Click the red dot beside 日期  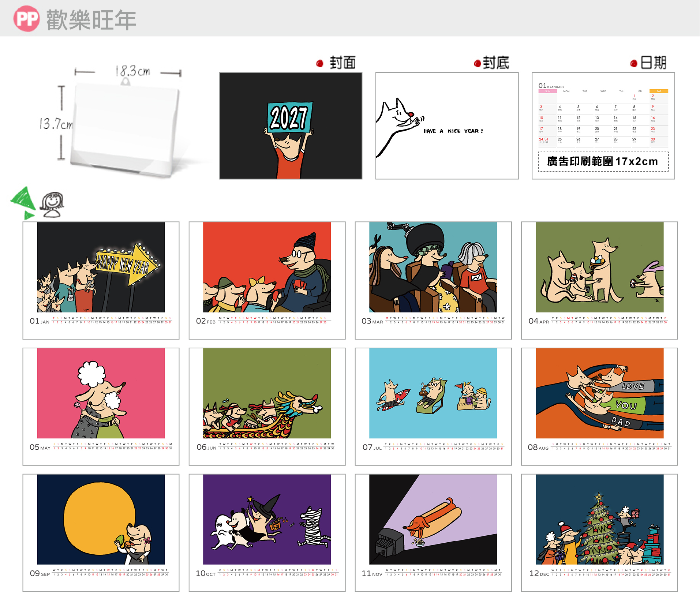pyautogui.click(x=634, y=64)
